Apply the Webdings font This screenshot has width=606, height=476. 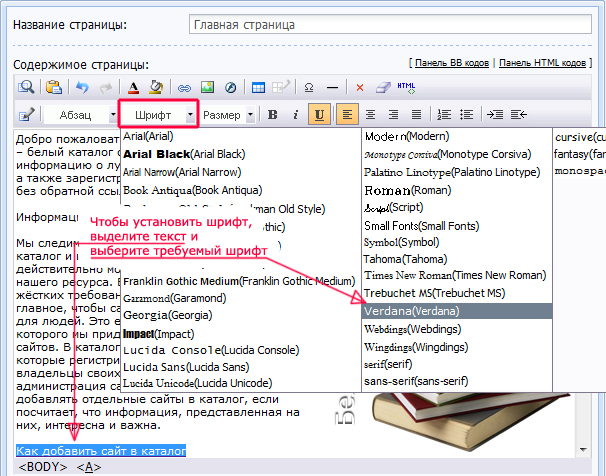pos(413,329)
